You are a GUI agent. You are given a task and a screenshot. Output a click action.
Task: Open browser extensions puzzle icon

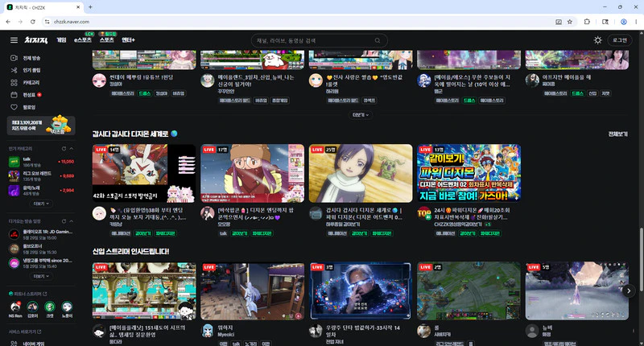(x=587, y=22)
